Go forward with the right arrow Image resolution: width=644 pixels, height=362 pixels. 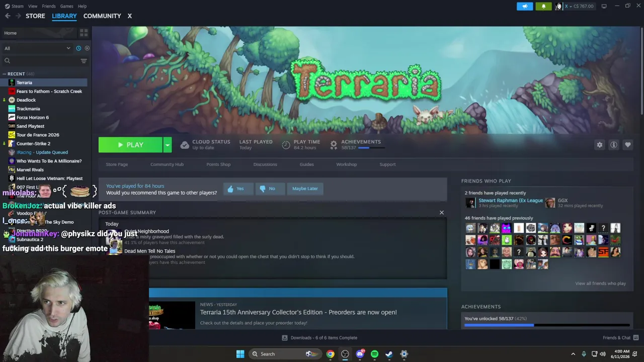[18, 16]
